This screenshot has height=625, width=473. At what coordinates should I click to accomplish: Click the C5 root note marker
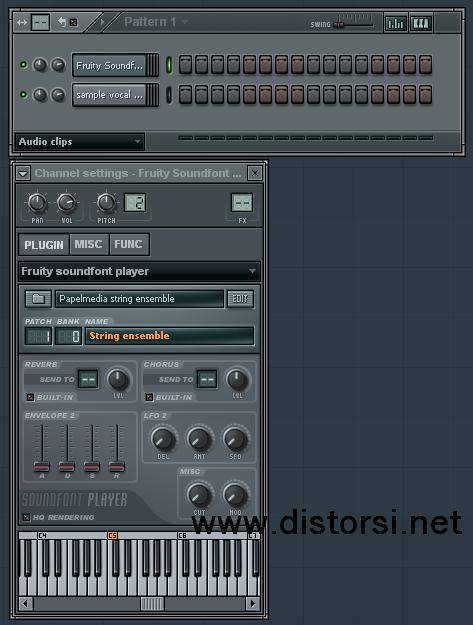(x=113, y=535)
